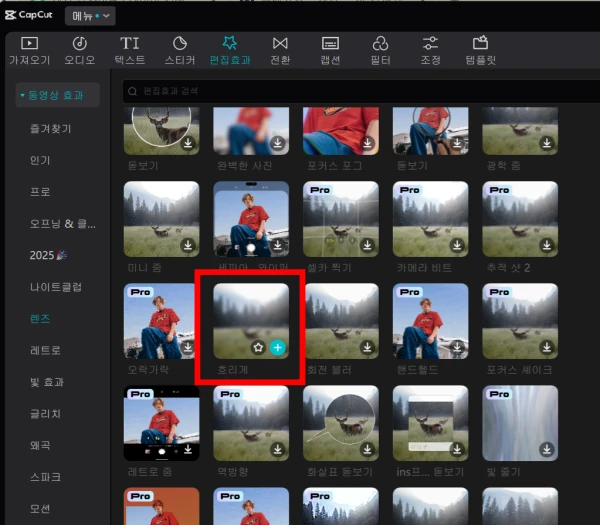Download the ins프... 돋보기 effect
The height and width of the screenshot is (525, 600).
pyautogui.click(x=457, y=449)
